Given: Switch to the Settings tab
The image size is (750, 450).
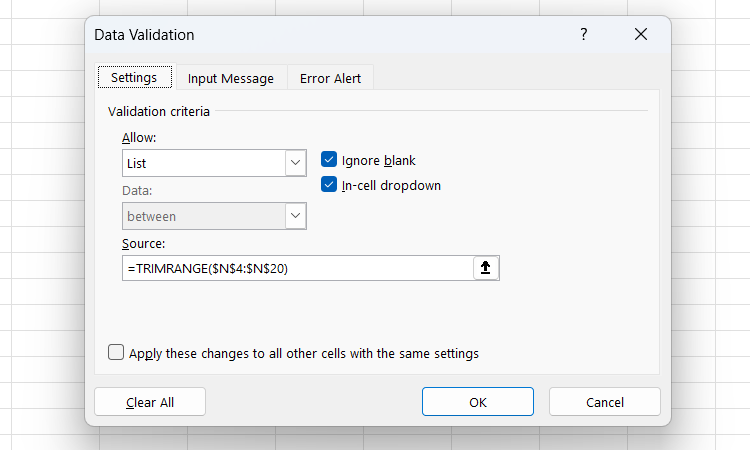Looking at the screenshot, I should [134, 78].
